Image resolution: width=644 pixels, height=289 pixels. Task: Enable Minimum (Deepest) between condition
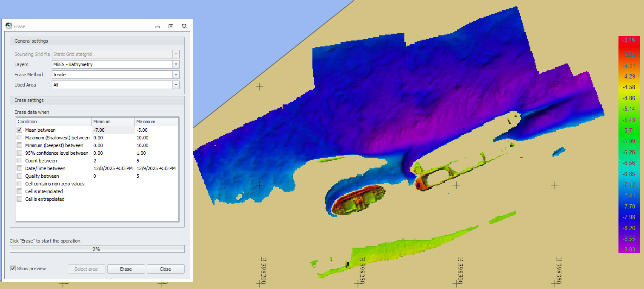point(20,145)
